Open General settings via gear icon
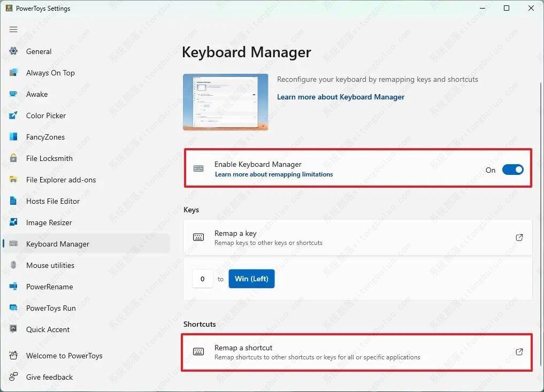Viewport: 544px width, 392px height. tap(14, 51)
